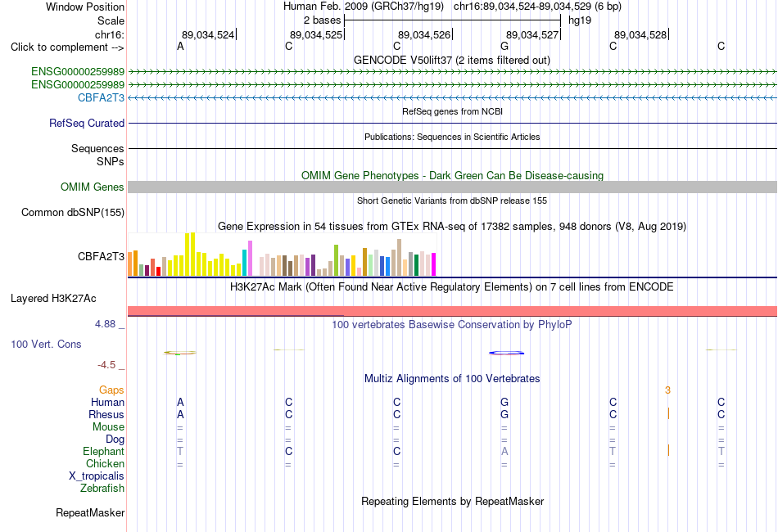Click the orange Gaps label

[111, 390]
